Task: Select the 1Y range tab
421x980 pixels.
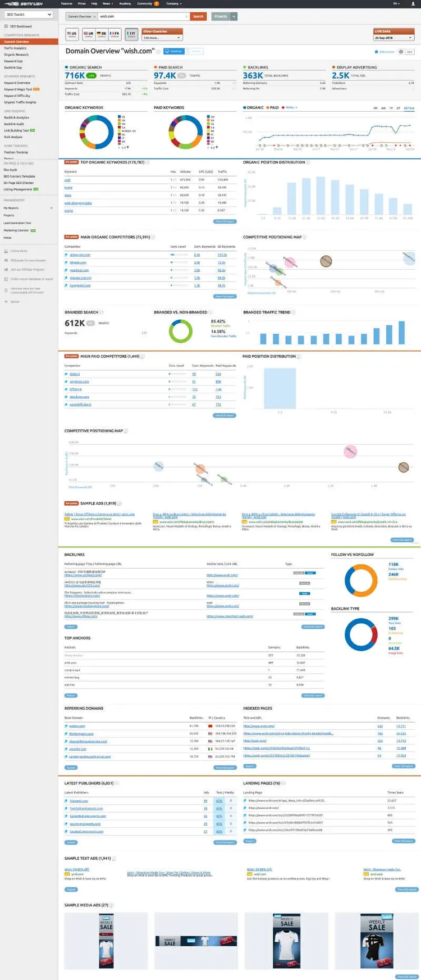Action: pyautogui.click(x=391, y=108)
